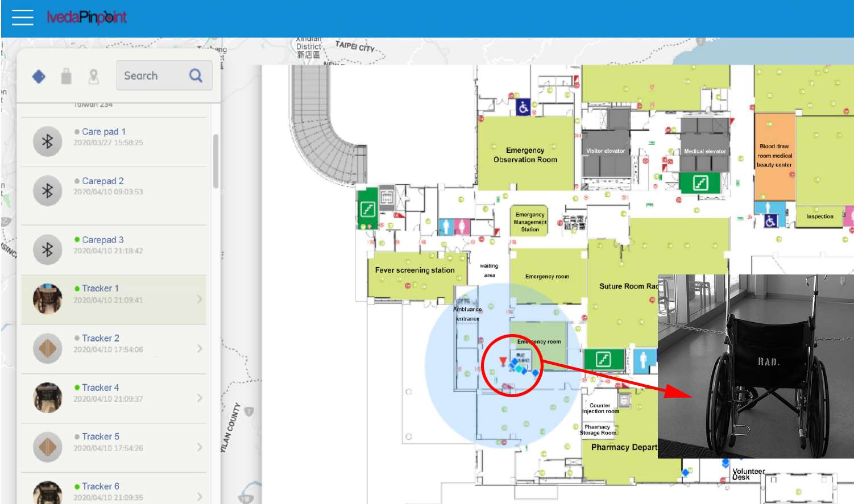Select the Tracker 2 name label
This screenshot has width=854, height=504.
click(x=101, y=338)
